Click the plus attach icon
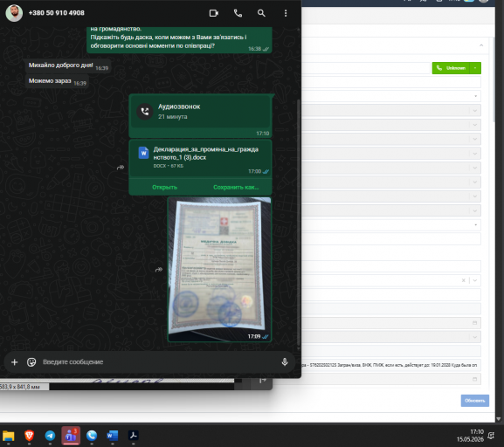The width and height of the screenshot is (504, 447). click(x=15, y=362)
